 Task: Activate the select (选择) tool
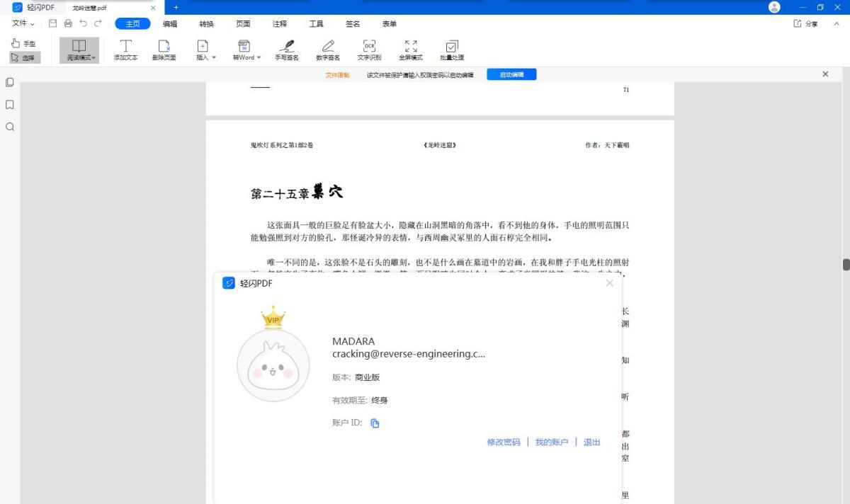point(23,58)
